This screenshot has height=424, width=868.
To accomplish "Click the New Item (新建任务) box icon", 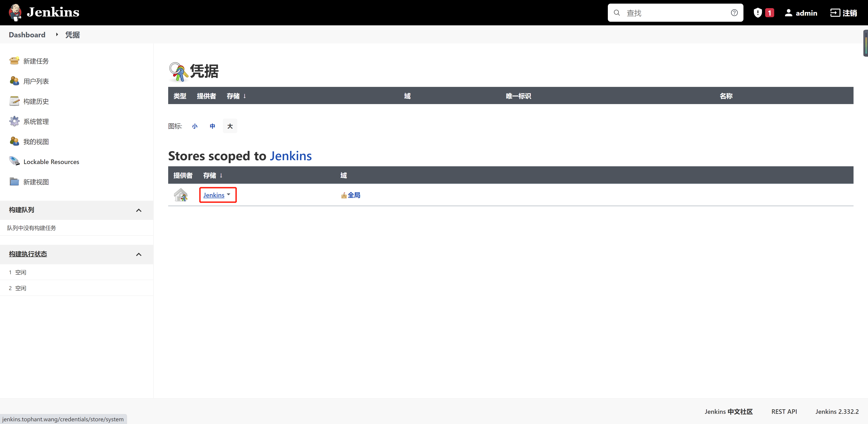I will pos(14,61).
